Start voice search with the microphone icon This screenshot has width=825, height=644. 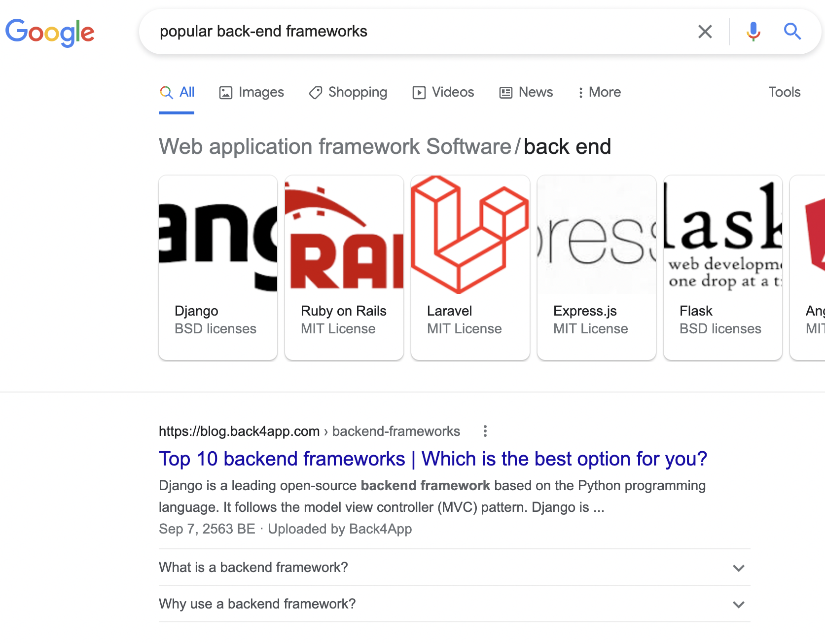(x=753, y=32)
